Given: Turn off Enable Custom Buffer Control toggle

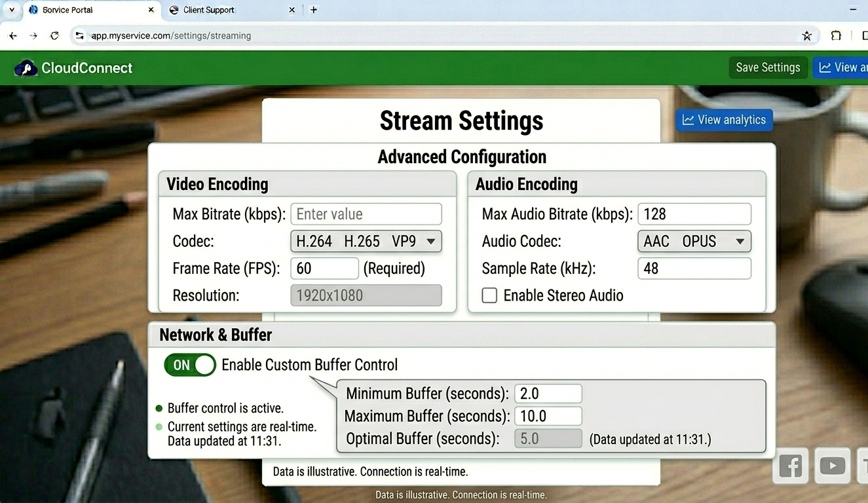Looking at the screenshot, I should click(x=189, y=365).
